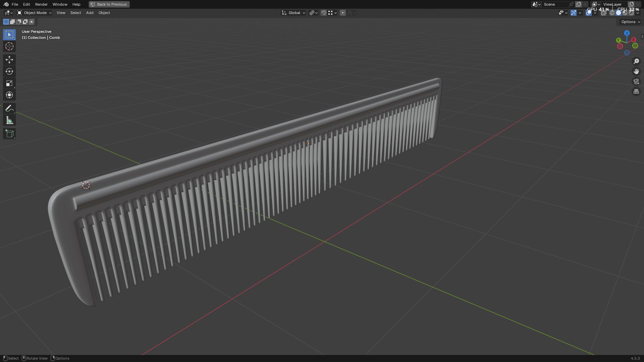The image size is (644, 362).
Task: Activate the 3D Cursor tool
Action: point(9,46)
